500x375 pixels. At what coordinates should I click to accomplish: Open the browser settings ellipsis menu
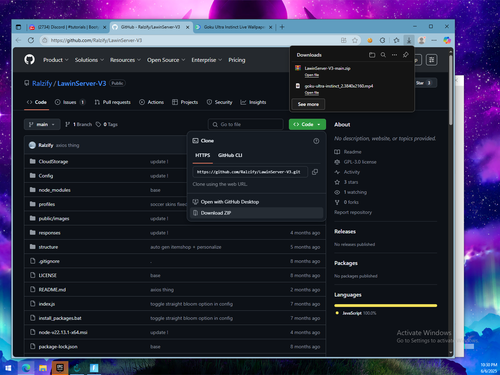(x=434, y=40)
